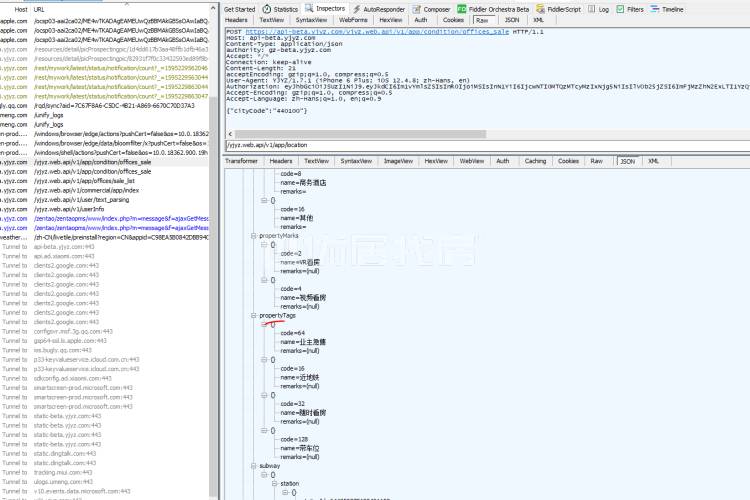750x500 pixels.
Task: Open the FiddlerScript tab
Action: point(559,9)
